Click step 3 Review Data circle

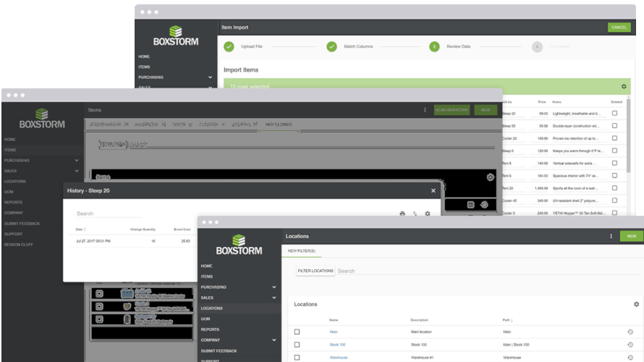tap(435, 46)
